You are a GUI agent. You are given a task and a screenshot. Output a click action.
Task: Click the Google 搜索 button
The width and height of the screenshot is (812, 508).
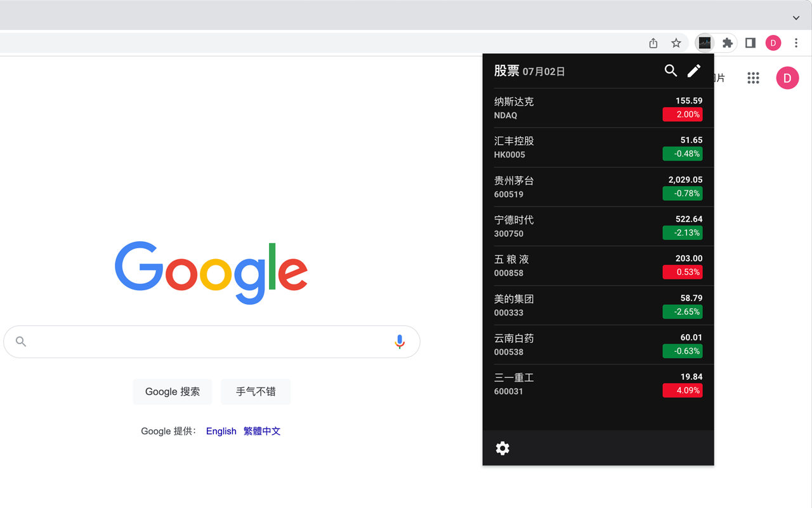coord(173,392)
